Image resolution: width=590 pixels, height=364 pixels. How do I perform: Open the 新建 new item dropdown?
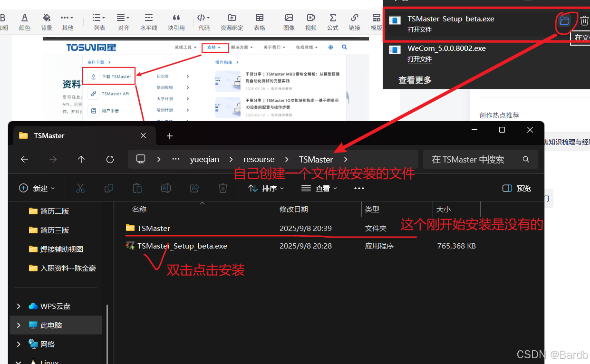coord(37,188)
